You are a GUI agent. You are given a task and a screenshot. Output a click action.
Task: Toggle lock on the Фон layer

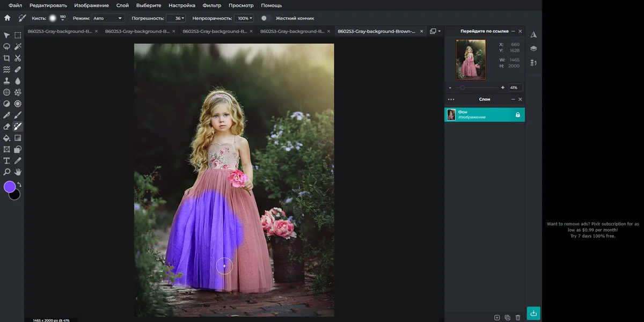517,115
